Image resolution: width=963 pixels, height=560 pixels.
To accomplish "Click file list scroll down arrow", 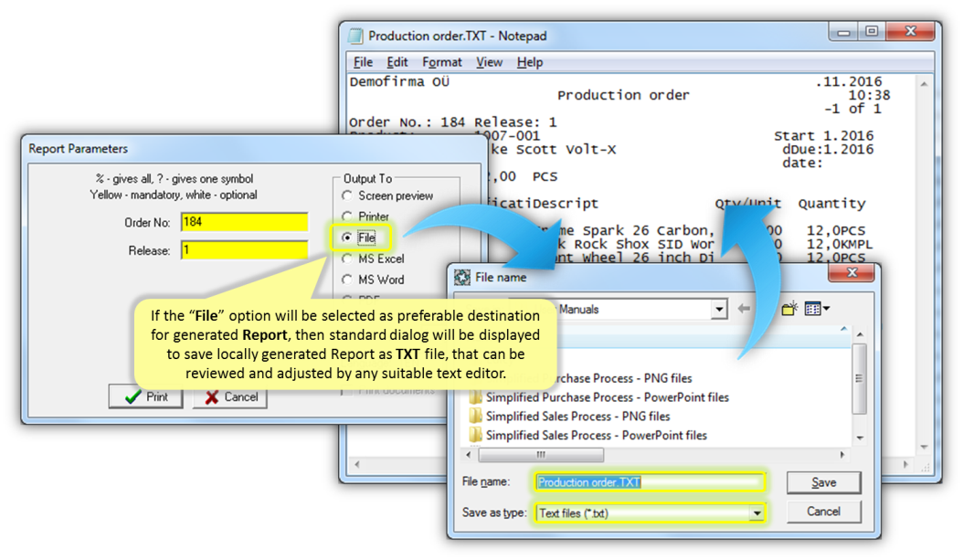I will 860,438.
